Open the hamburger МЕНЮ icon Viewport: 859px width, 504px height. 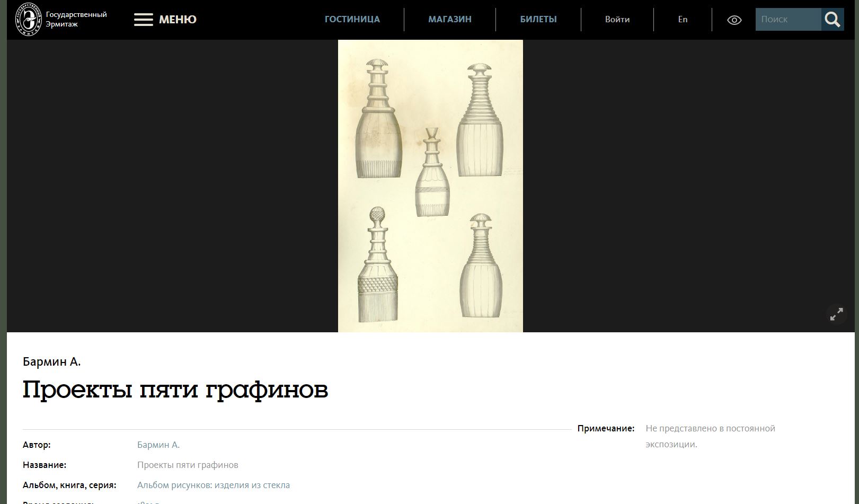click(x=143, y=20)
